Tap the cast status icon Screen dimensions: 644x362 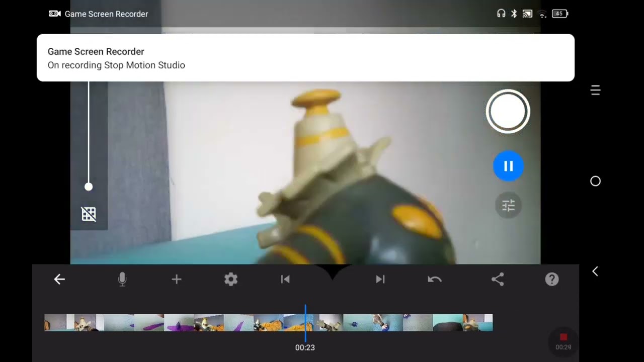[x=527, y=14]
